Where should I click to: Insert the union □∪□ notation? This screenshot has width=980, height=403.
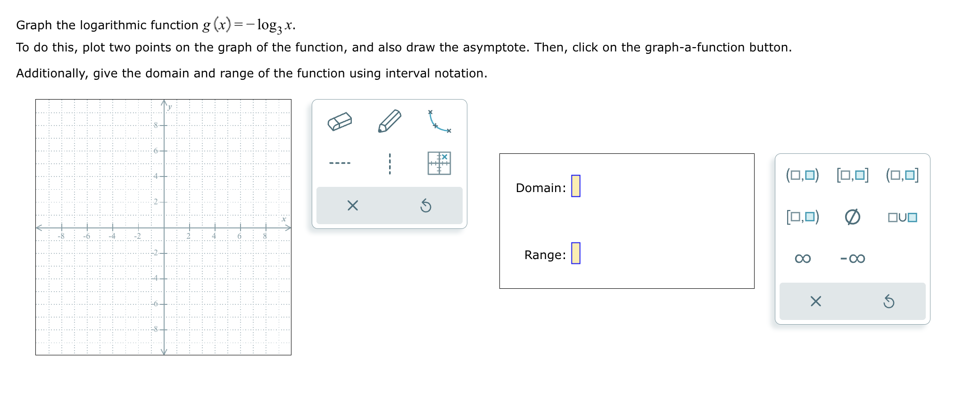tap(903, 218)
